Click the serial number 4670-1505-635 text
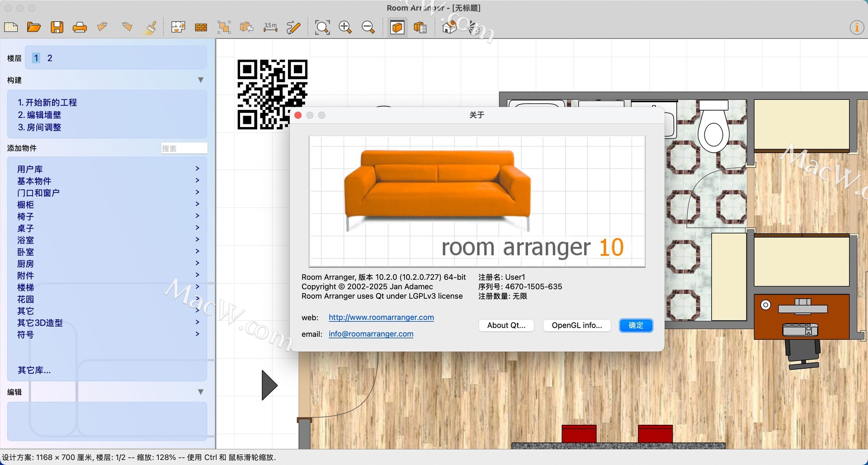This screenshot has height=465, width=868. pyautogui.click(x=533, y=287)
